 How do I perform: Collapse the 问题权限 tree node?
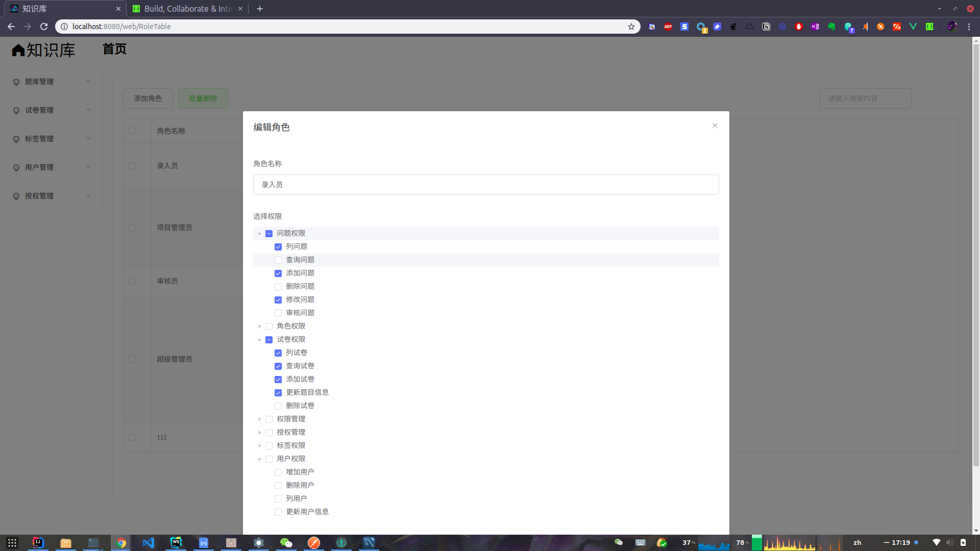pyautogui.click(x=259, y=234)
